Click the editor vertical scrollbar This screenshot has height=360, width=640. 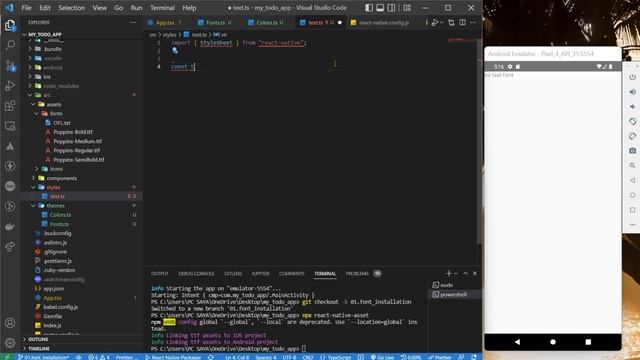[x=479, y=141]
